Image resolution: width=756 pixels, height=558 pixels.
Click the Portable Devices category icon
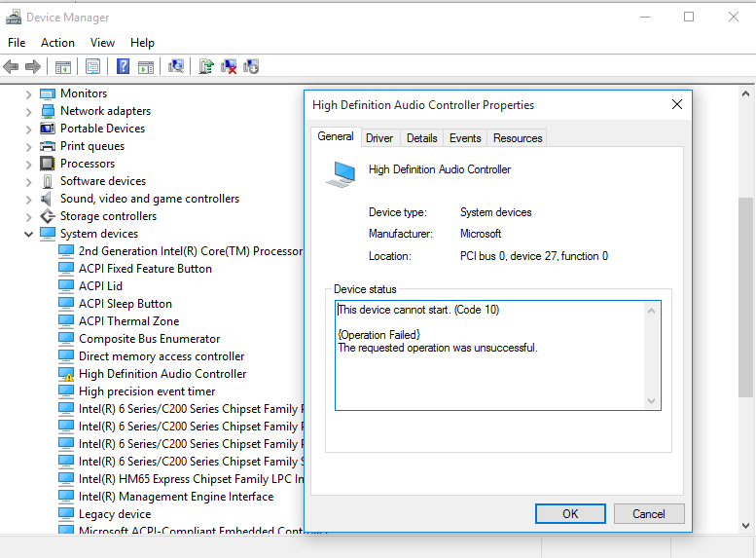48,129
